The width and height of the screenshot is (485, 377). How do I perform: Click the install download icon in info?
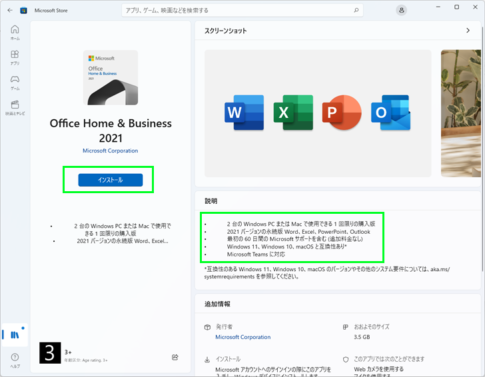[207, 359]
